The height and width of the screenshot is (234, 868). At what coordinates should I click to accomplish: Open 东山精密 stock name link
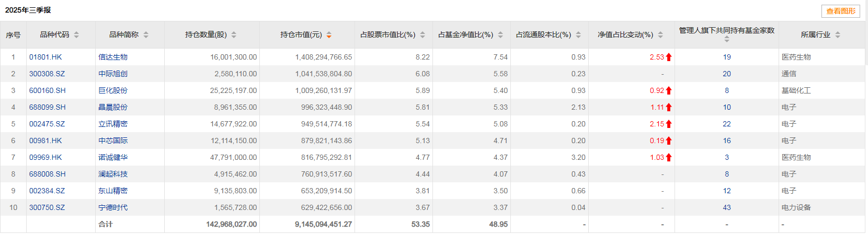pyautogui.click(x=113, y=191)
